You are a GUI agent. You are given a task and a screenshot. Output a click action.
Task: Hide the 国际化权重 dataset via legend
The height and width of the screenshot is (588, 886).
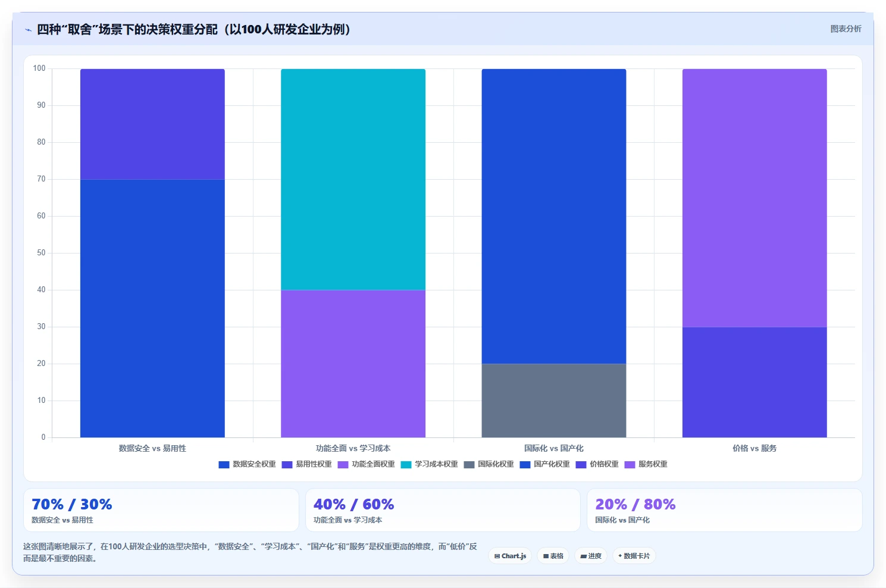(x=489, y=464)
